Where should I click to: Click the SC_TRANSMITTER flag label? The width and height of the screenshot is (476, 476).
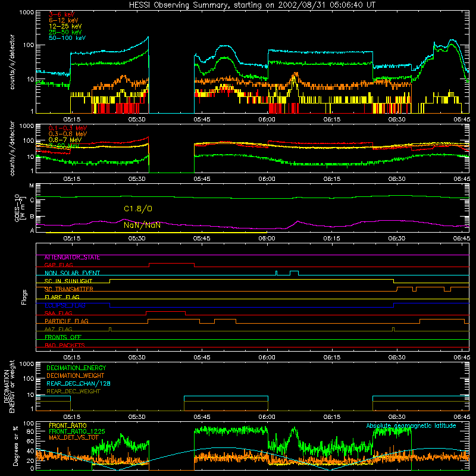tap(69, 289)
